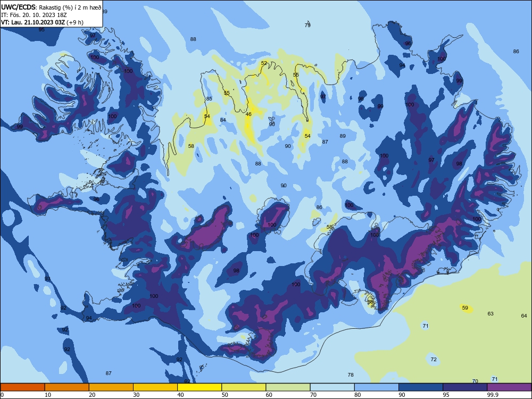Select the 30–40 golden legend swatch
The image size is (532, 399).
point(155,387)
